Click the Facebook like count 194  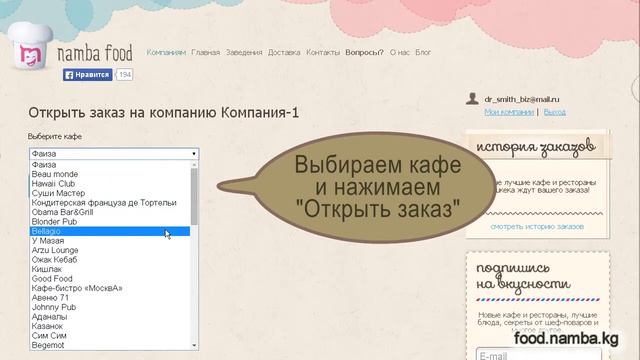pyautogui.click(x=125, y=75)
